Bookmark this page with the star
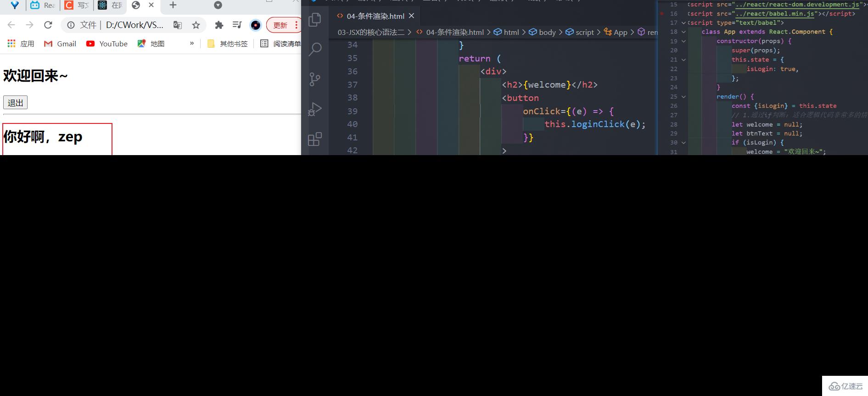The width and height of the screenshot is (868, 396). coord(196,25)
